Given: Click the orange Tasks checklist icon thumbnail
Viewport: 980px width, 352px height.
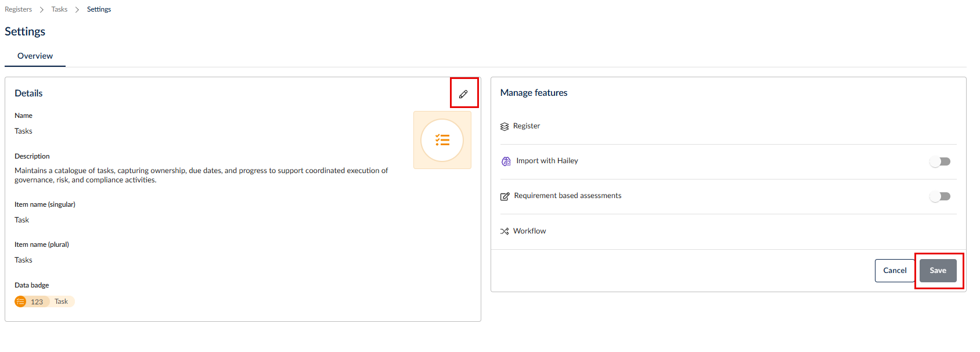Looking at the screenshot, I should (x=442, y=140).
